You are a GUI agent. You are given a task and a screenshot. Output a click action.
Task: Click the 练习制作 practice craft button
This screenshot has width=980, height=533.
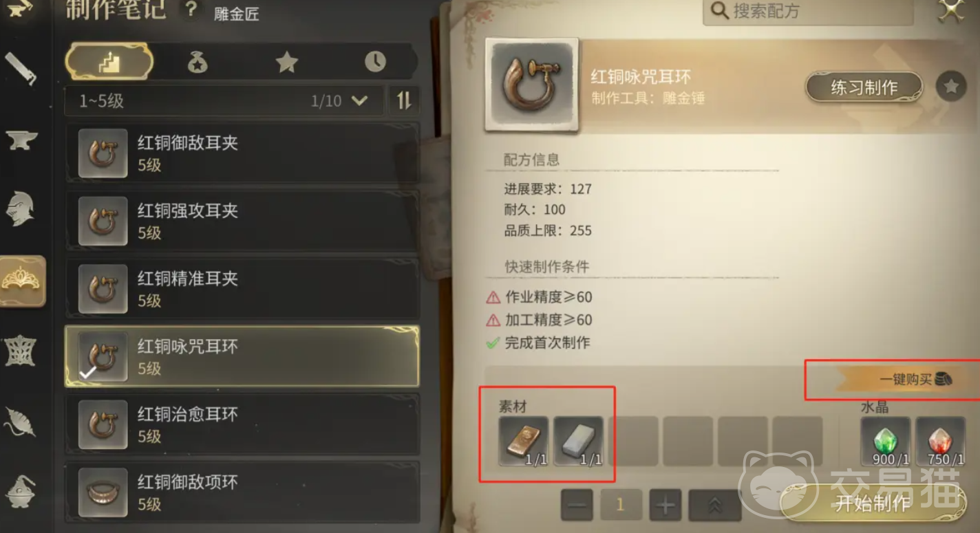(x=864, y=87)
